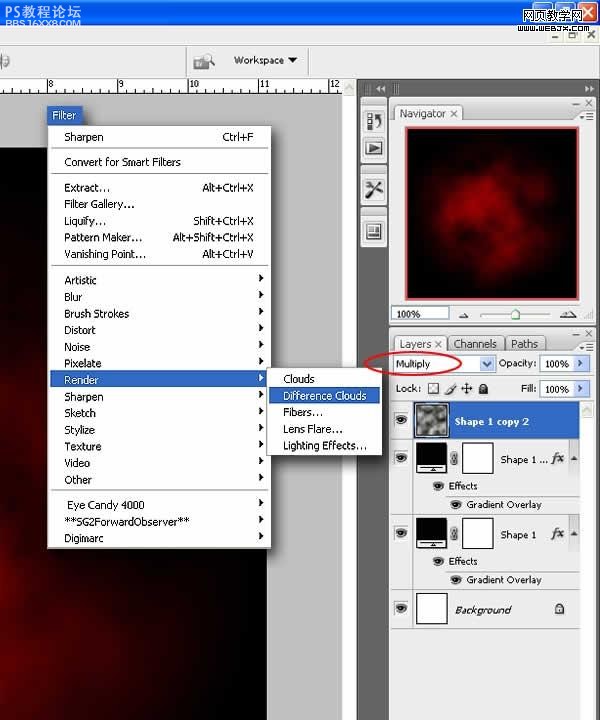Open the Pixelate filter submenu
The height and width of the screenshot is (720, 600).
(159, 363)
